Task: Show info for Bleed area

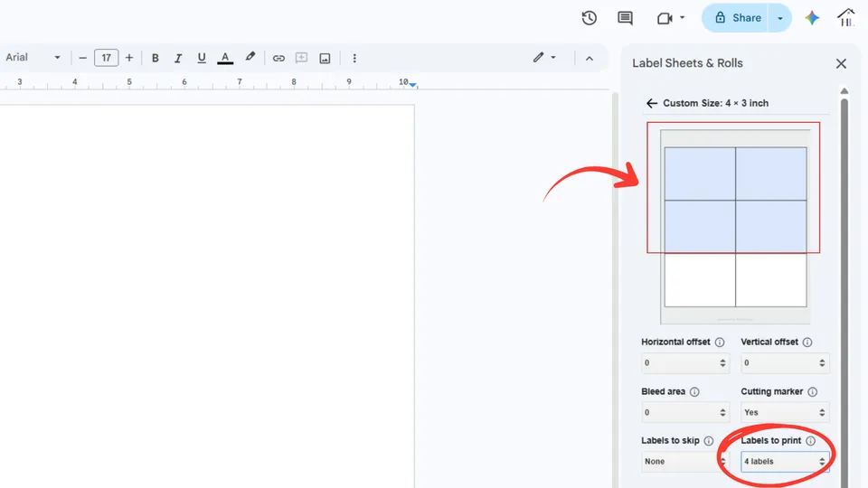Action: [x=694, y=391]
